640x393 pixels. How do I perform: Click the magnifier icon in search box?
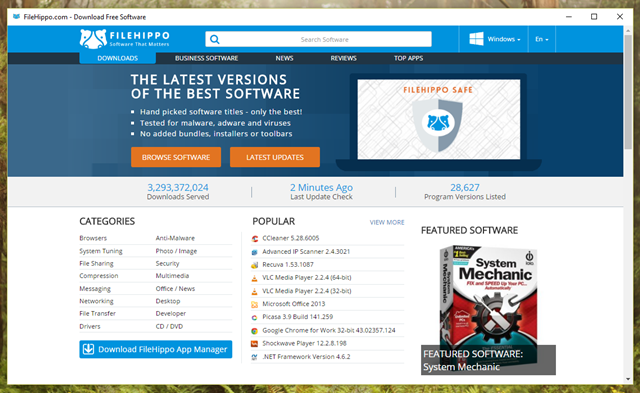215,39
